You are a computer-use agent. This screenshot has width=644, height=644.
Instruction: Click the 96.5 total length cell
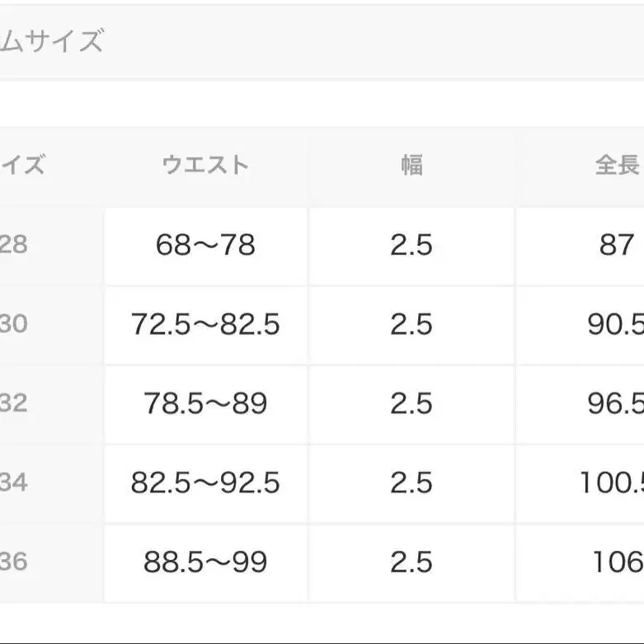615,403
